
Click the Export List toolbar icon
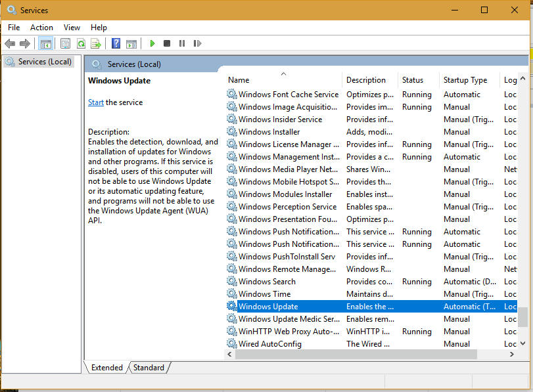[x=96, y=44]
